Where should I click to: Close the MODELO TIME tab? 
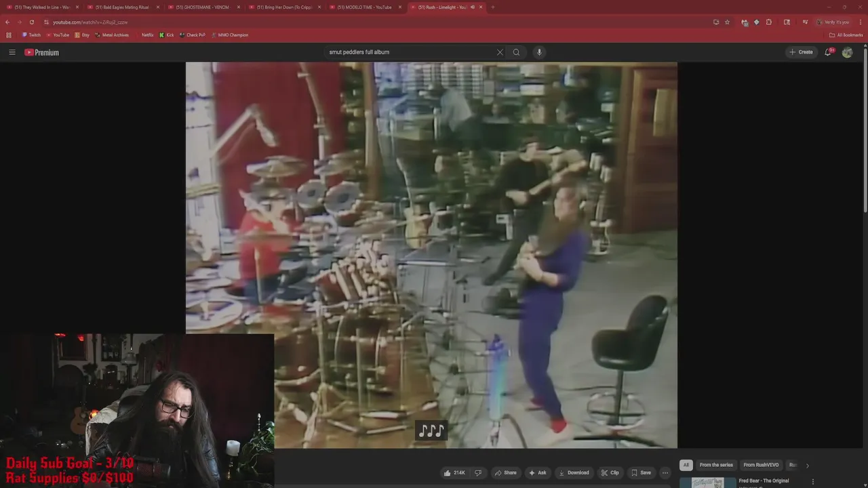click(399, 7)
